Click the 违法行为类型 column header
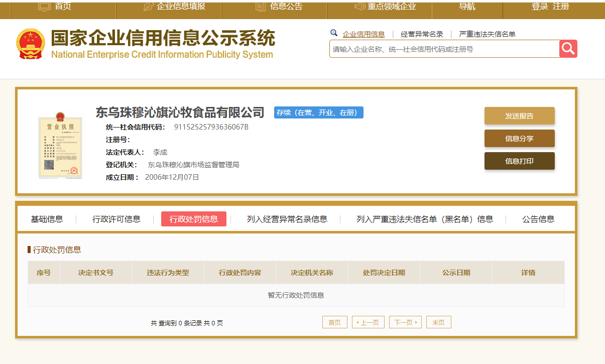605x364 pixels. (168, 273)
